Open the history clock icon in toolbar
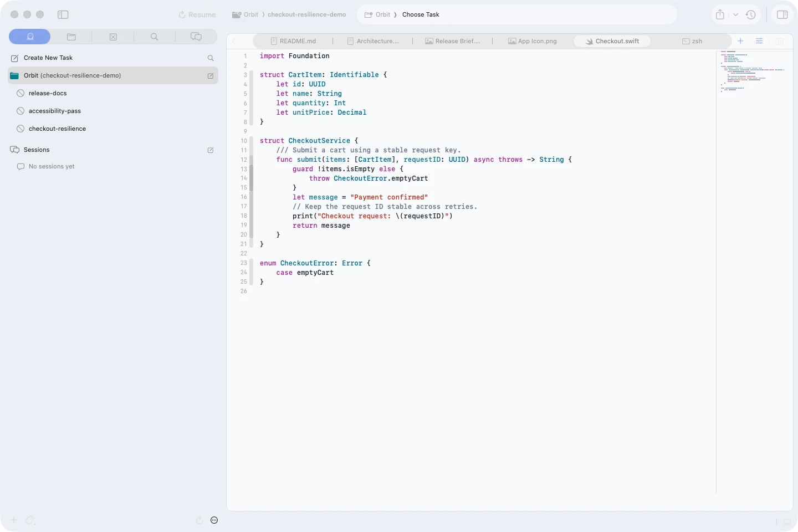The image size is (798, 532). click(x=751, y=15)
